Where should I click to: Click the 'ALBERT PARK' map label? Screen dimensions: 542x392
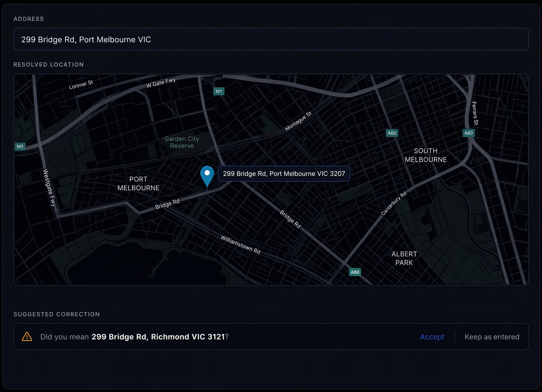pyautogui.click(x=404, y=258)
